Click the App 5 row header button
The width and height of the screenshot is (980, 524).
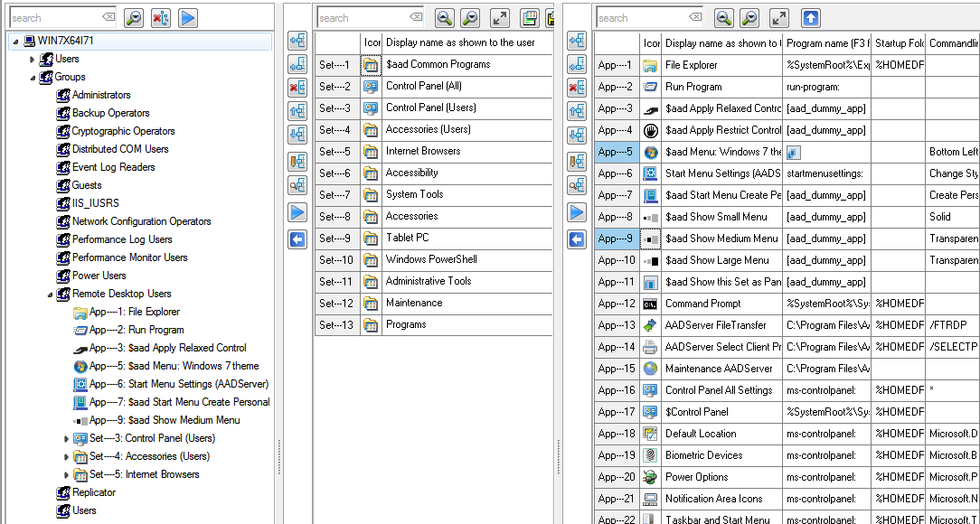point(616,152)
